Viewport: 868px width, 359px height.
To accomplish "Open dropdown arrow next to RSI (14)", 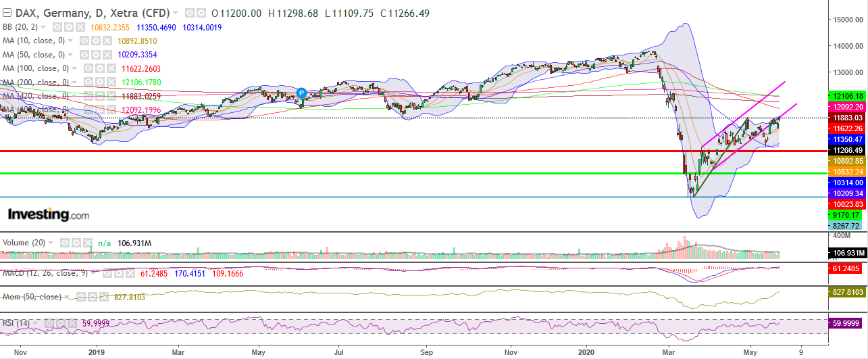I will tap(35, 323).
